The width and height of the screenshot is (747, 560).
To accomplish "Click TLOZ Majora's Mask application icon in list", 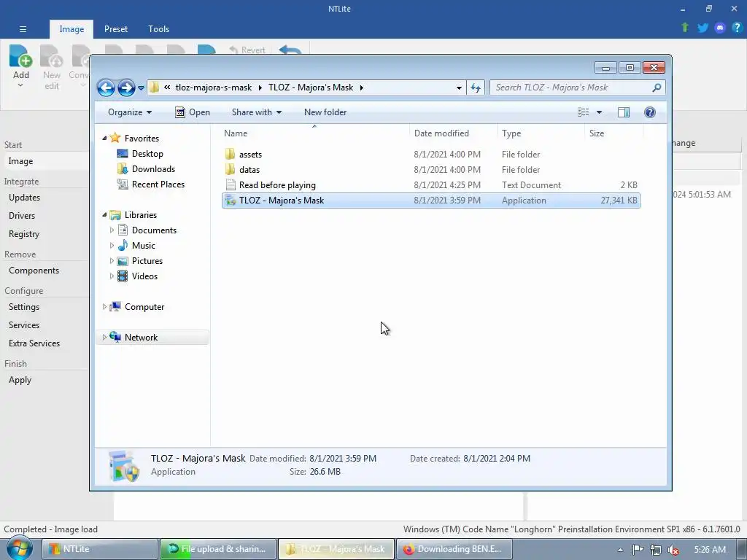I will (230, 201).
